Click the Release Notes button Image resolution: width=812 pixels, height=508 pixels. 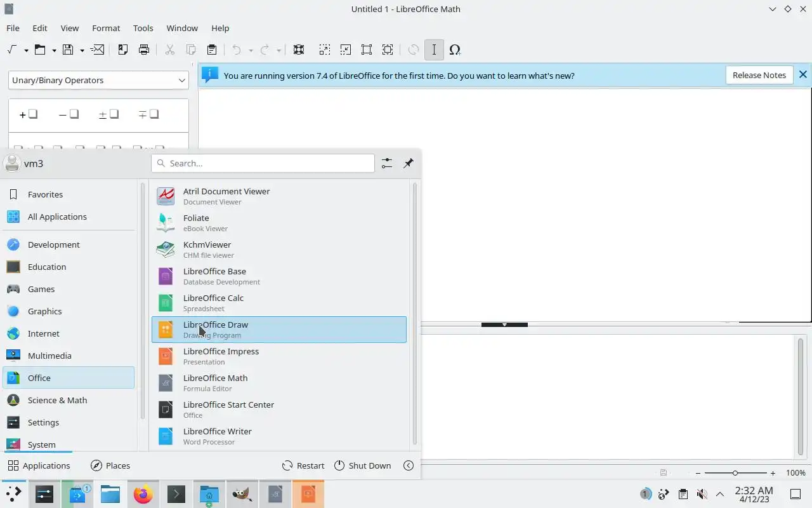(x=759, y=75)
